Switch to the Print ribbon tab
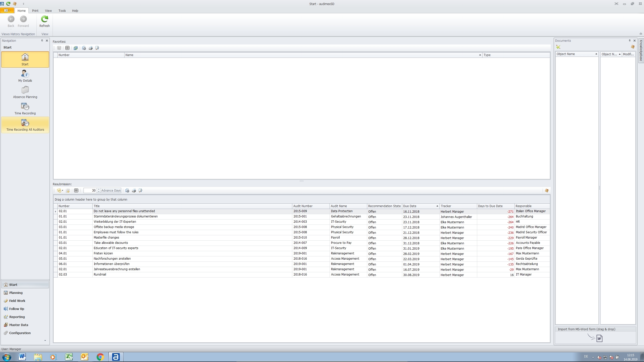644x362 pixels. (35, 11)
